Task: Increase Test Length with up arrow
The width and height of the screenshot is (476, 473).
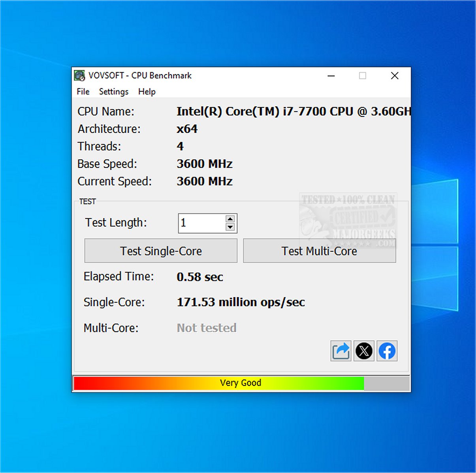Action: (230, 219)
